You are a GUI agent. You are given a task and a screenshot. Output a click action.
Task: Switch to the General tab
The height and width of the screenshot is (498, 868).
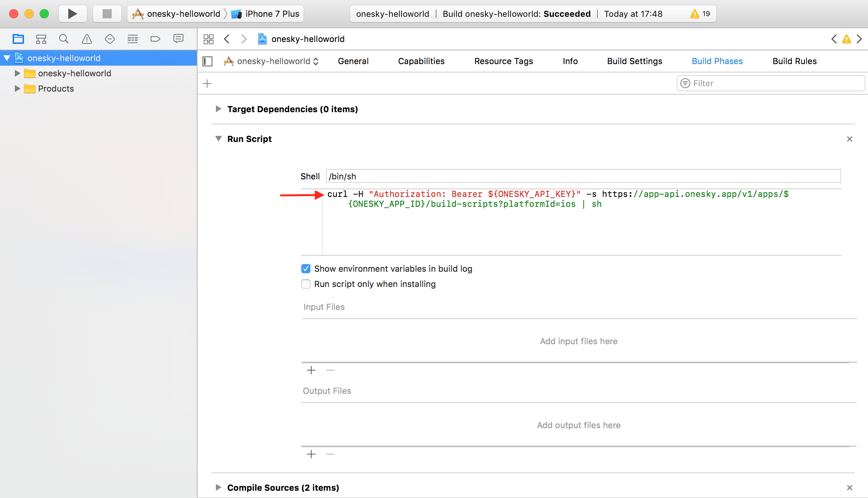click(x=353, y=61)
